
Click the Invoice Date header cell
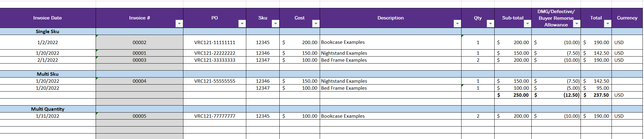47,18
